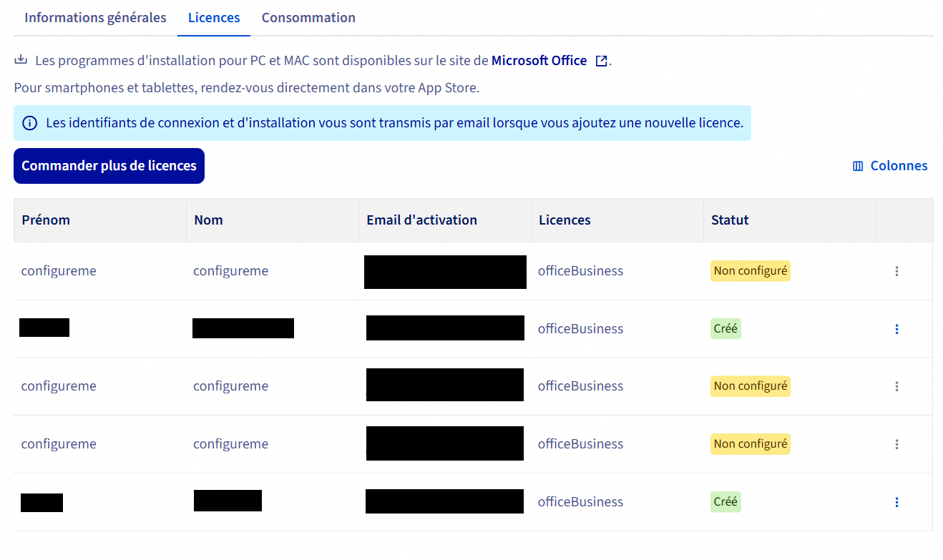
Task: Click the Non configuré badge in first row
Action: 750,271
